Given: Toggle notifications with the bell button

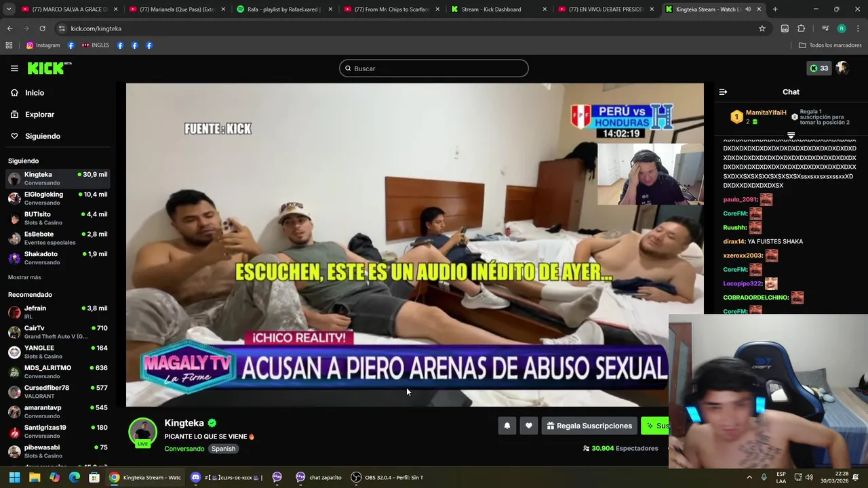Looking at the screenshot, I should pos(507,426).
